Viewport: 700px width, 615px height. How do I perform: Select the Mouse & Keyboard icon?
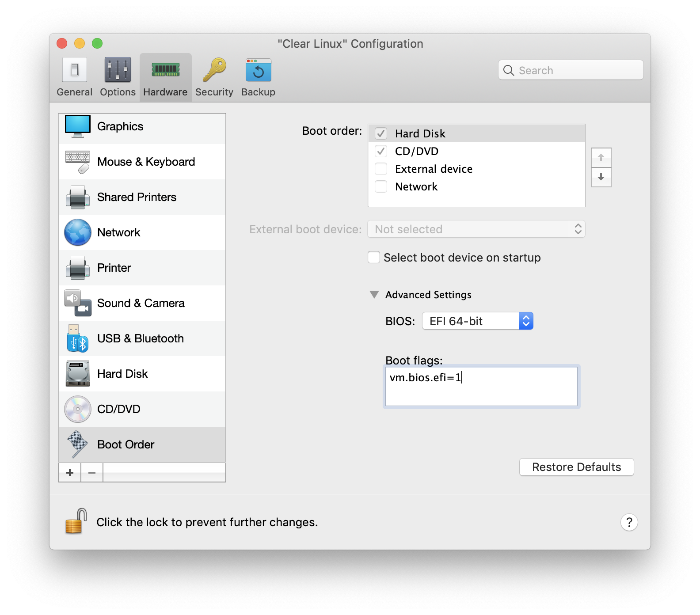click(x=78, y=162)
